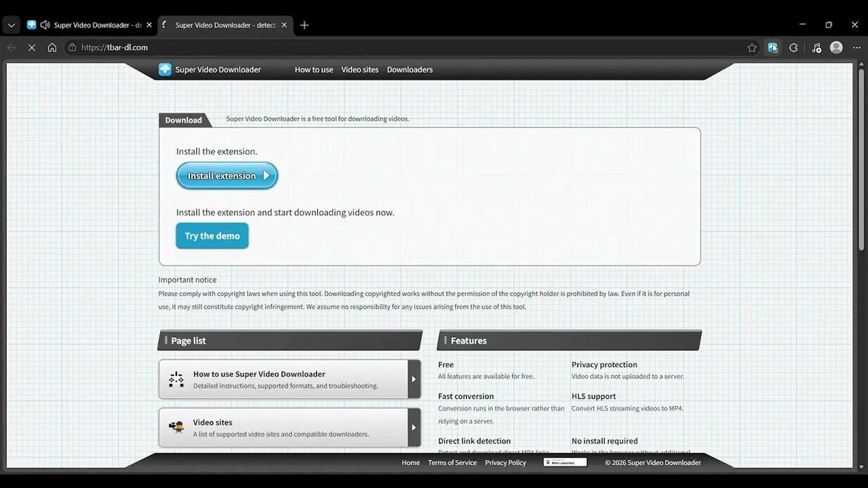The width and height of the screenshot is (868, 488).
Task: Click the Install extension button
Action: click(227, 176)
